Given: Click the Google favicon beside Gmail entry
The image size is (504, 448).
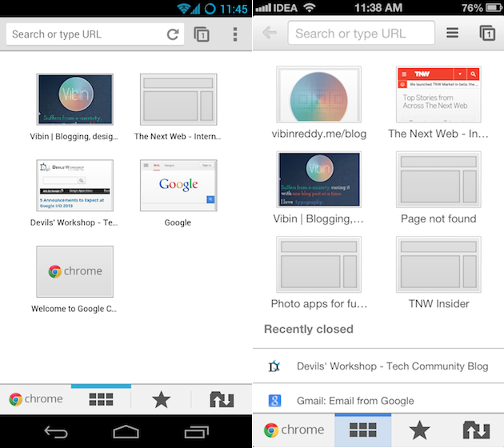Looking at the screenshot, I should tap(274, 401).
